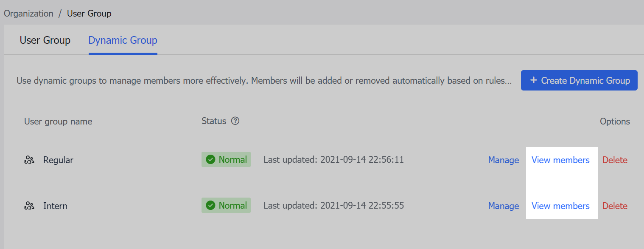
Task: Click the group icon beside Intern
Action: pyautogui.click(x=29, y=206)
